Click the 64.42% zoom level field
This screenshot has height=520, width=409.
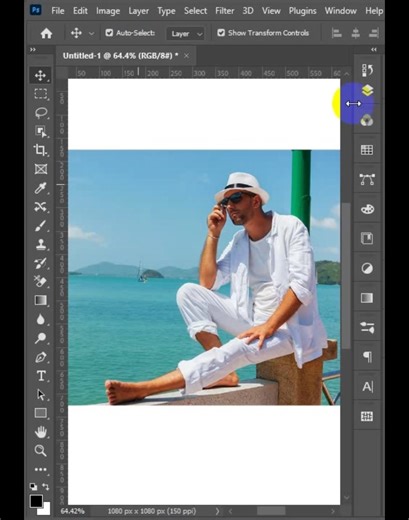click(72, 511)
